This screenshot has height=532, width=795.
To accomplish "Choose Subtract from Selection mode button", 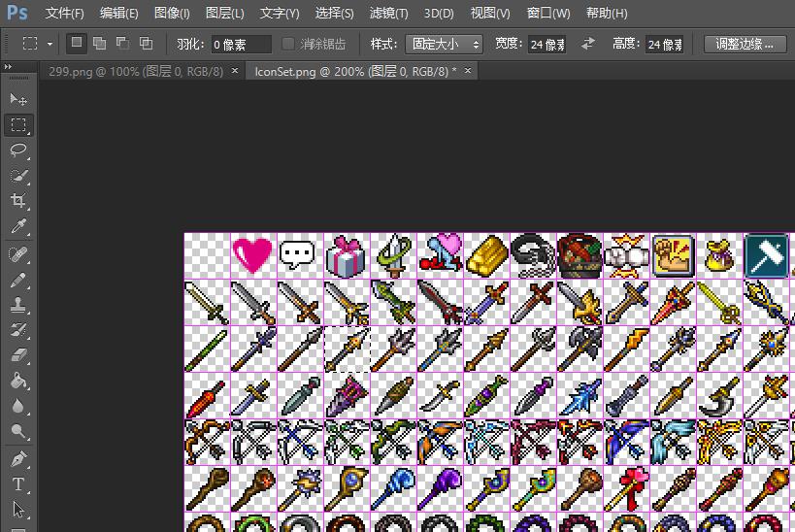I will pyautogui.click(x=122, y=43).
